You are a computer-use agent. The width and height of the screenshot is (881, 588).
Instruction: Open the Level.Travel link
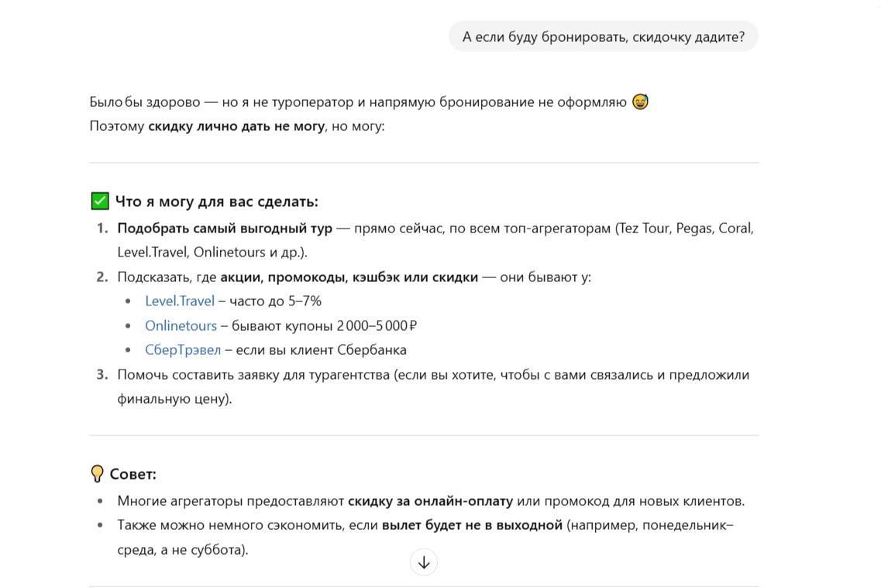(x=180, y=301)
